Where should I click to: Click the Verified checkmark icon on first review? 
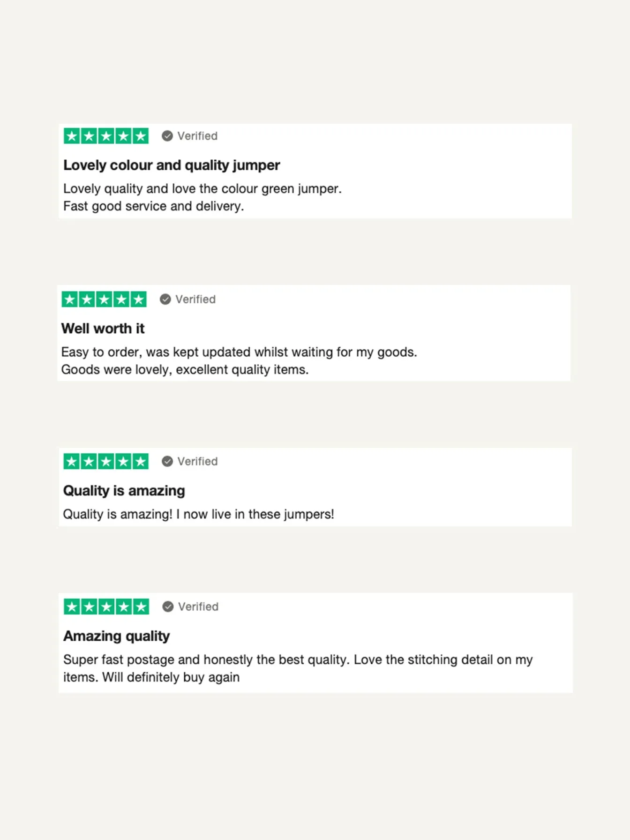167,136
